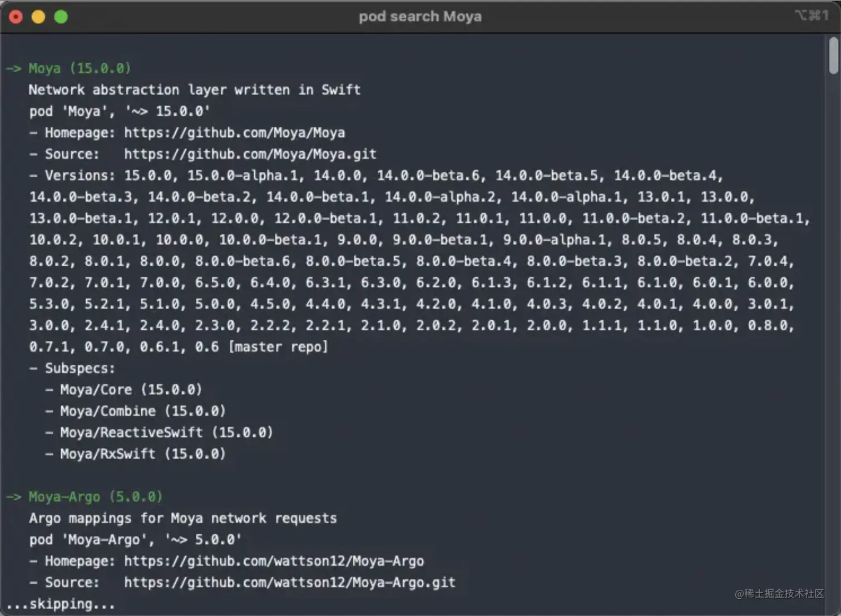Open the source URL github.com/Moya/Moya.git
841x616 pixels.
(x=250, y=154)
